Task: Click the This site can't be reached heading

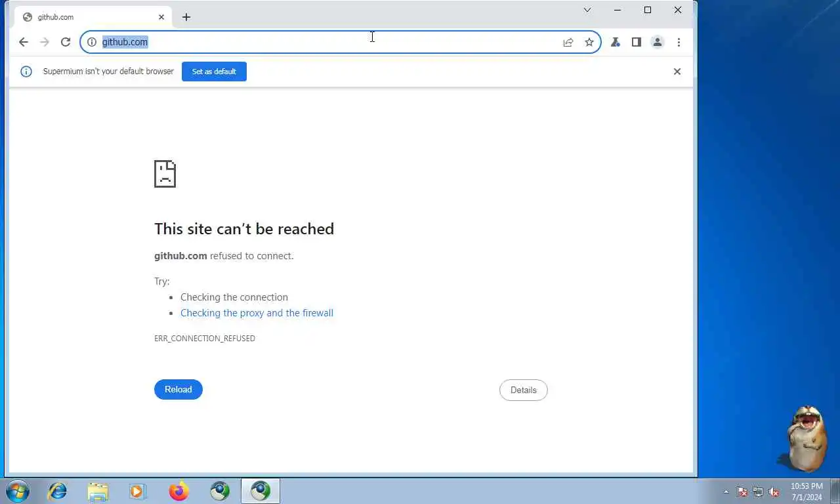Action: [x=244, y=228]
